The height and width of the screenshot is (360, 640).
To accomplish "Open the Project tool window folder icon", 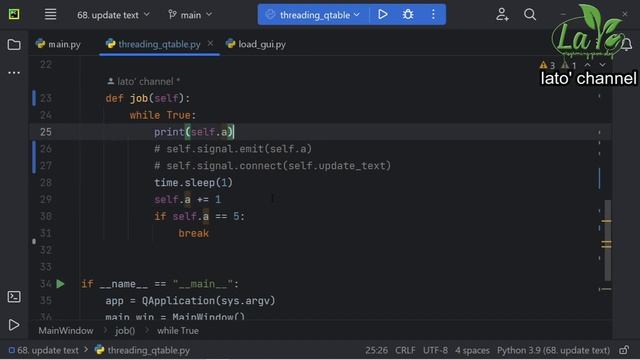I will [14, 44].
